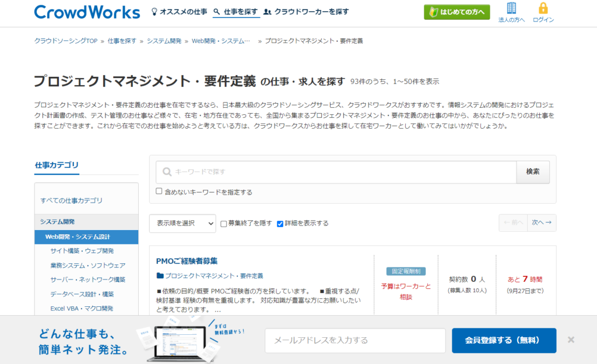Click the green はじめての方へ button

pos(456,12)
